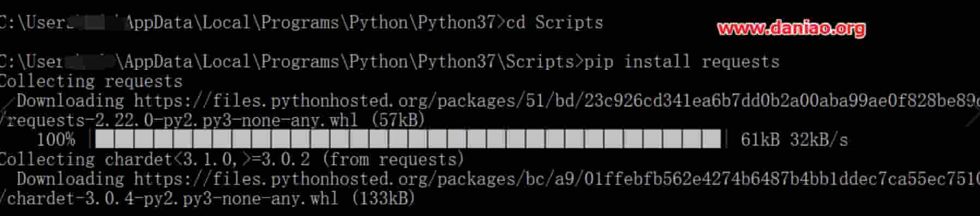Click the chardet-3.0.4 wheel filename
The width and height of the screenshot is (980, 216).
point(173,198)
